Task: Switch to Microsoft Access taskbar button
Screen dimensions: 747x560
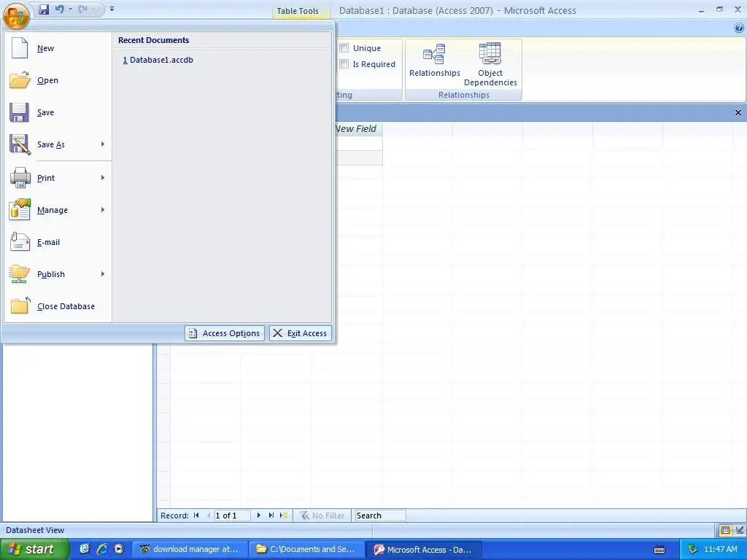Action: point(424,549)
